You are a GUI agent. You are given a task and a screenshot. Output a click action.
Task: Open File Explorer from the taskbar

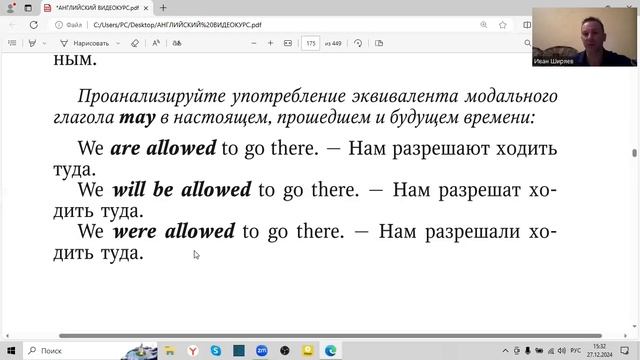169,351
